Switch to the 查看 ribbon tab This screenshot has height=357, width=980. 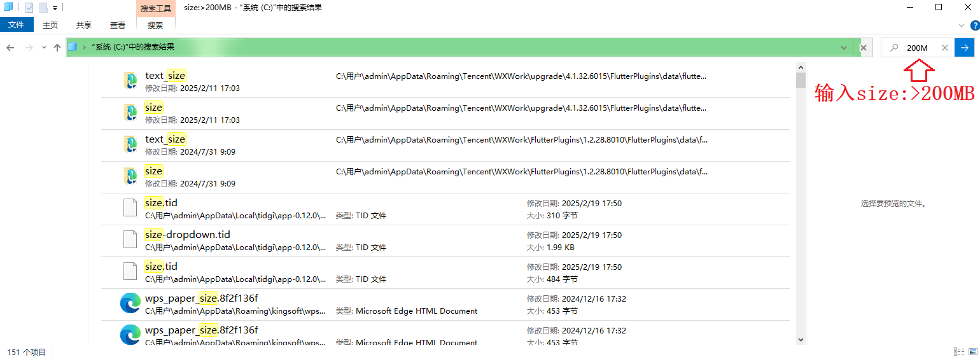click(x=118, y=25)
